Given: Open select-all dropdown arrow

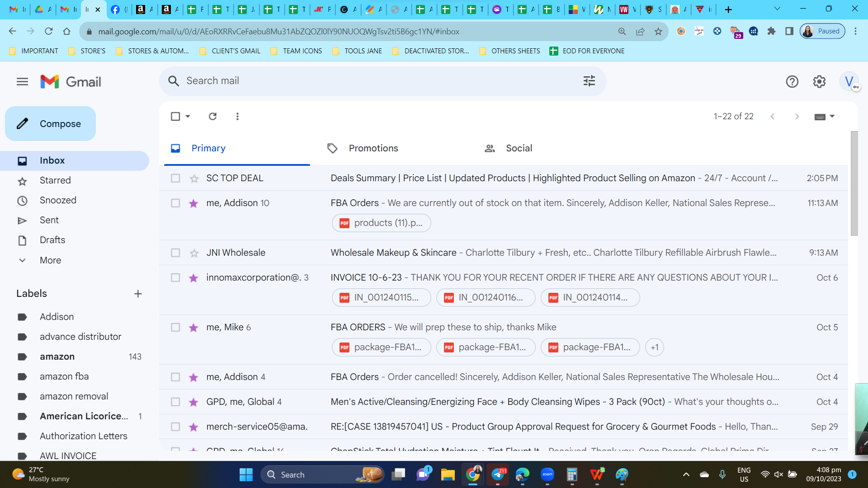Looking at the screenshot, I should pos(188,116).
